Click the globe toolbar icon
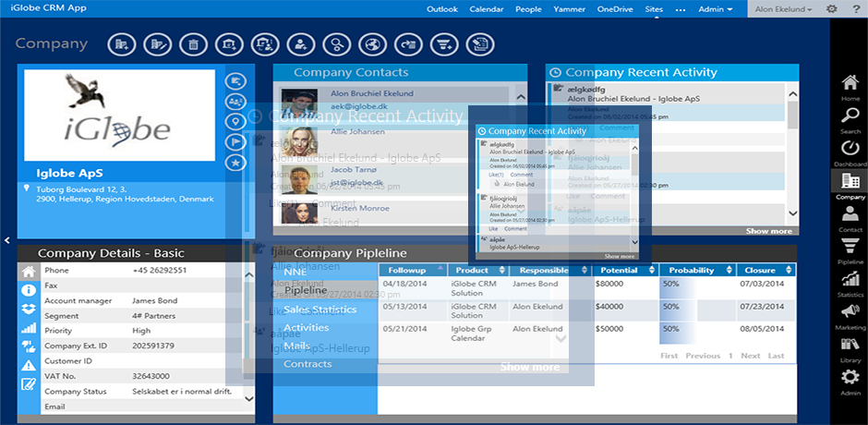Viewport: 868px width, 425px height. pos(372,44)
